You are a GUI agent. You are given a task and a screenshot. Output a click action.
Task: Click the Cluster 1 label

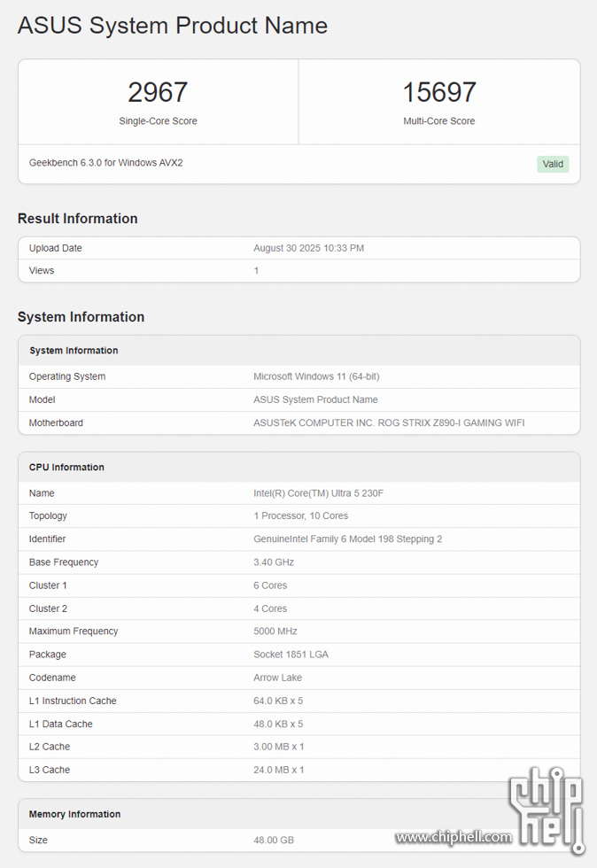click(48, 585)
